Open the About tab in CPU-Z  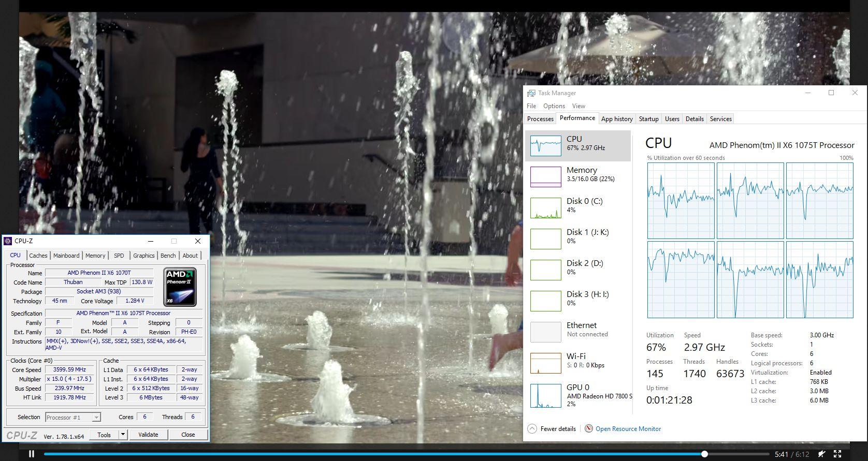point(190,256)
